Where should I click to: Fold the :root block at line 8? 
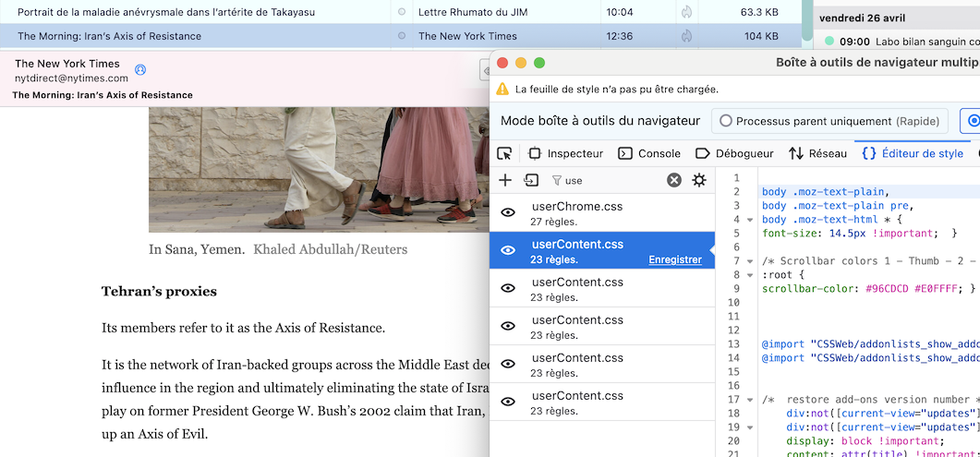pos(750,275)
